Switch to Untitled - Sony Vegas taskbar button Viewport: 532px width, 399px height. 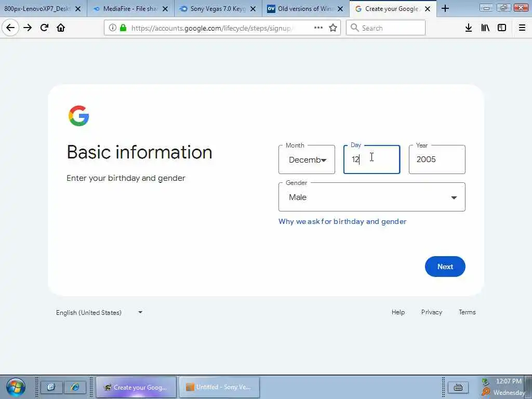(219, 387)
